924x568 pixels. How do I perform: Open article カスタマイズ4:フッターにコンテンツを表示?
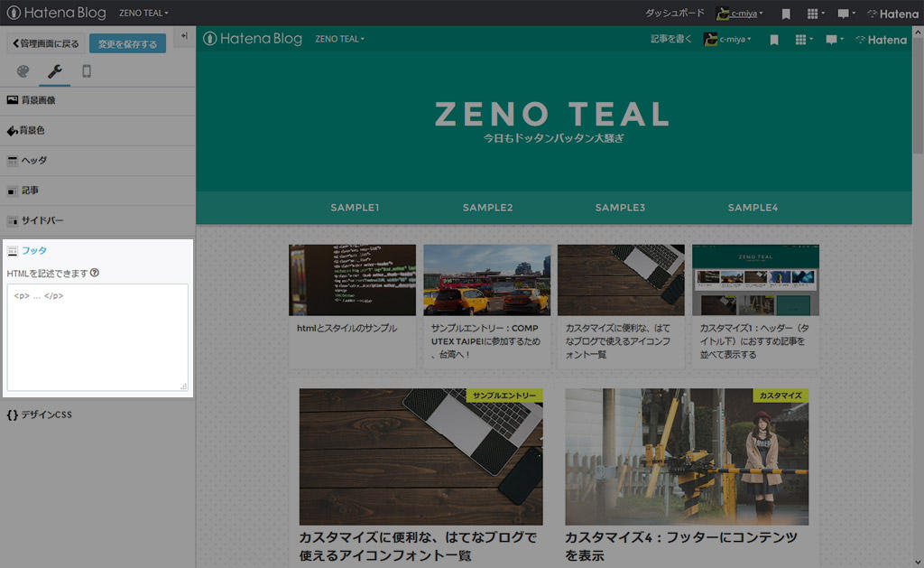[x=681, y=546]
